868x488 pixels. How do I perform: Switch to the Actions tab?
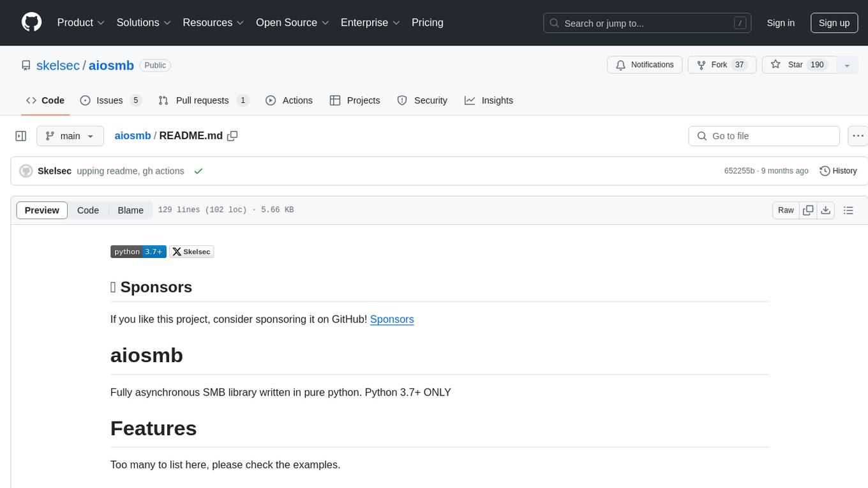[x=288, y=100]
